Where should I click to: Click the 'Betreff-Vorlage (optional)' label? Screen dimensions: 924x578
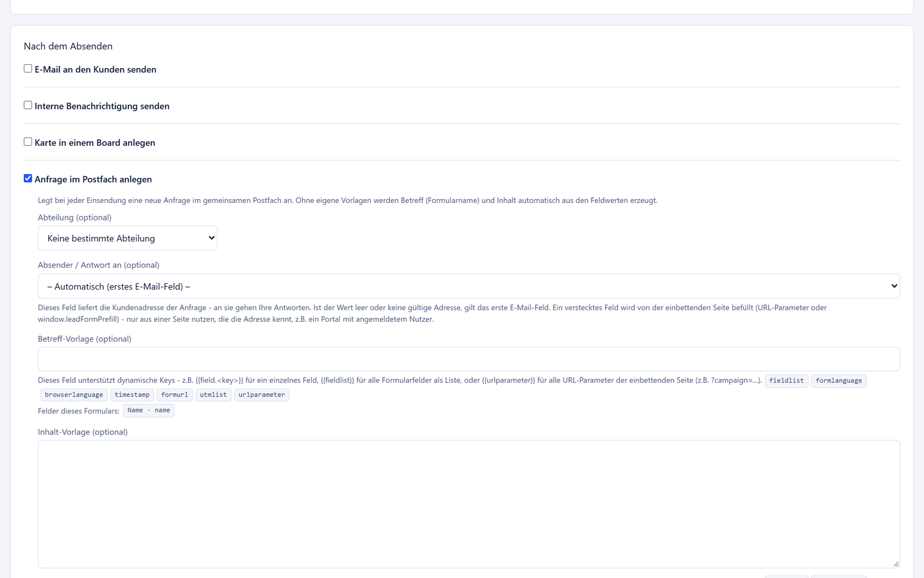85,338
